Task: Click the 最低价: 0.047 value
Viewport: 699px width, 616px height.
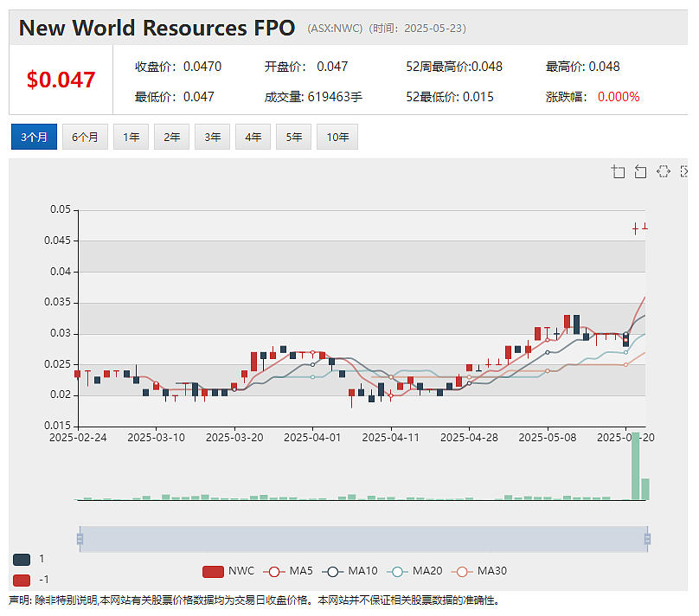Action: [174, 97]
